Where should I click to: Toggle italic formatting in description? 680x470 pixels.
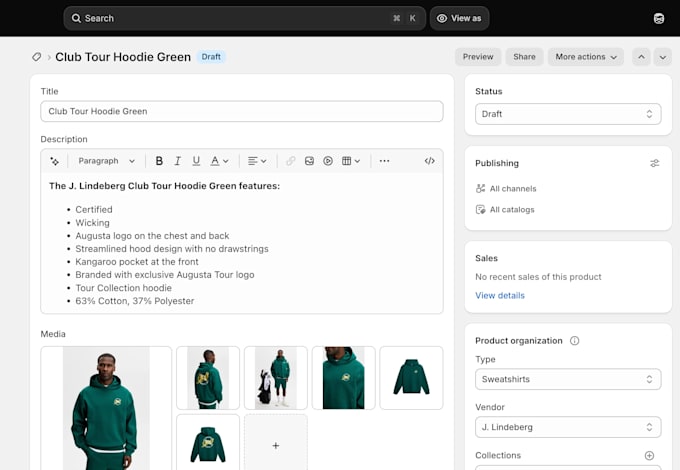tap(177, 161)
